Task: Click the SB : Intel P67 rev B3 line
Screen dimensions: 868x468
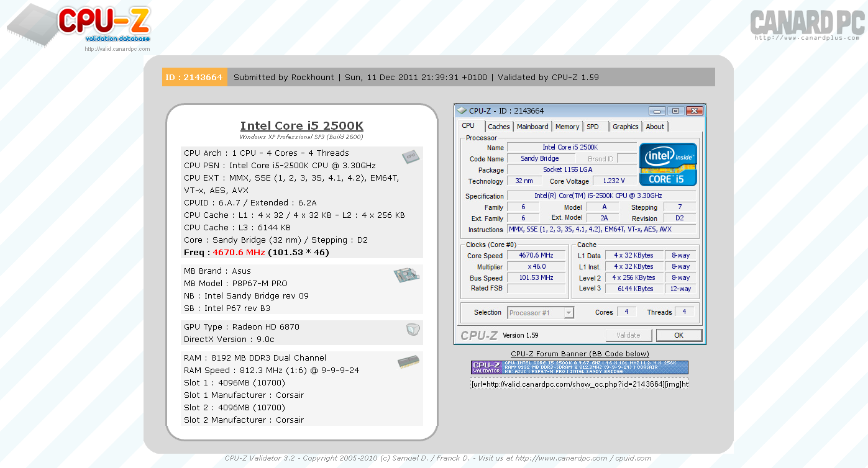Action: (x=227, y=308)
